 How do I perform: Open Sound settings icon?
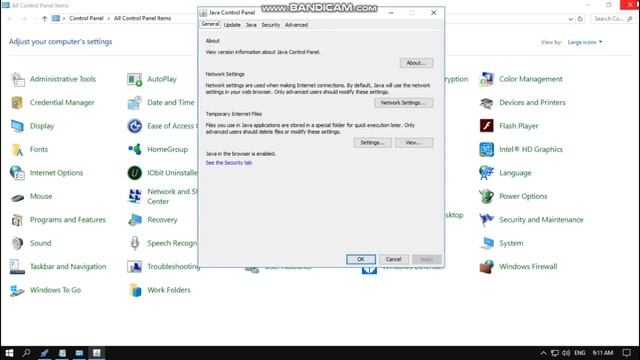pos(18,243)
